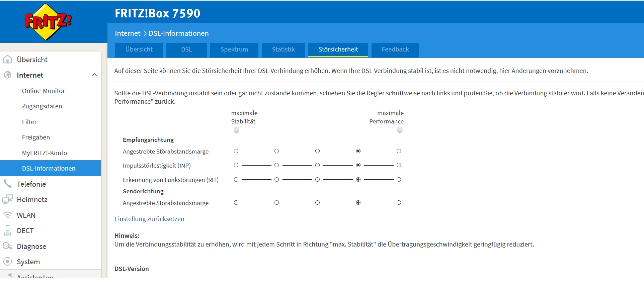Switch to the Spektrum tab
Screen dimensions: 644x289
pyautogui.click(x=234, y=50)
